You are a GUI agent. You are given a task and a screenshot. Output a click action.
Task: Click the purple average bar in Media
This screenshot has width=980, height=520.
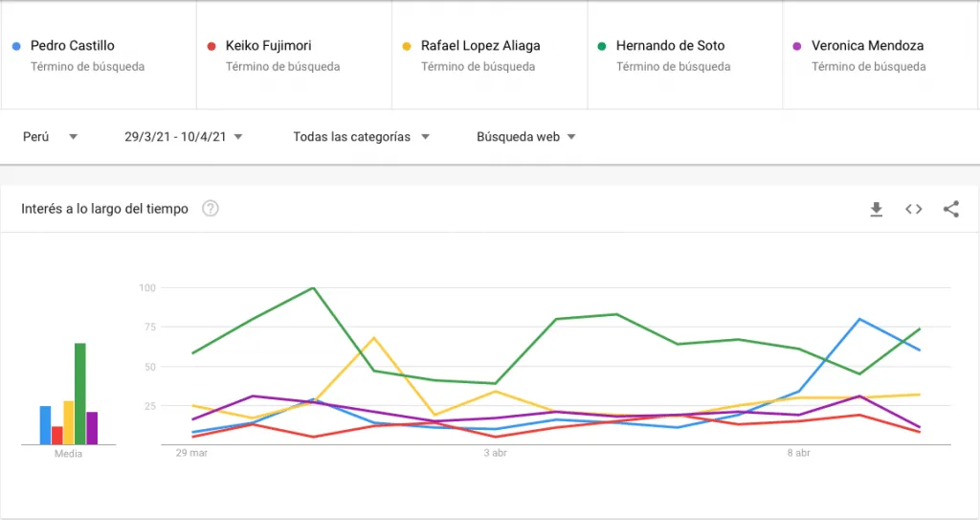point(92,428)
